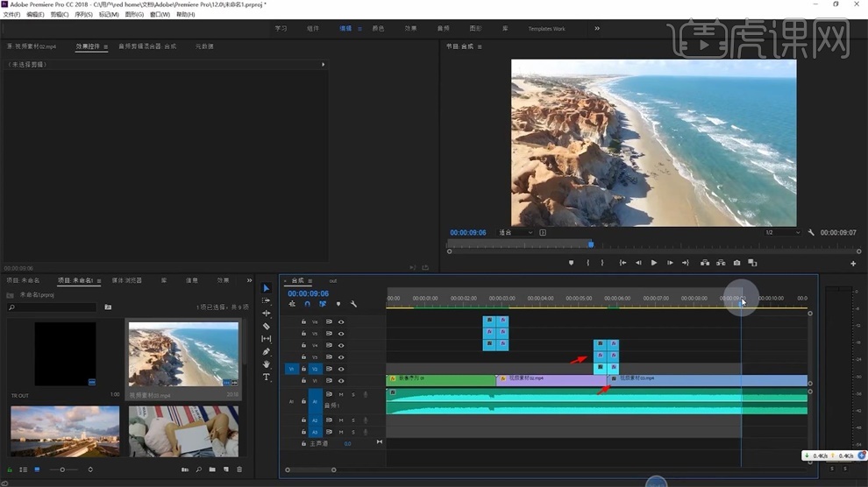Open the playback resolution 1/2 dropdown

click(x=782, y=233)
